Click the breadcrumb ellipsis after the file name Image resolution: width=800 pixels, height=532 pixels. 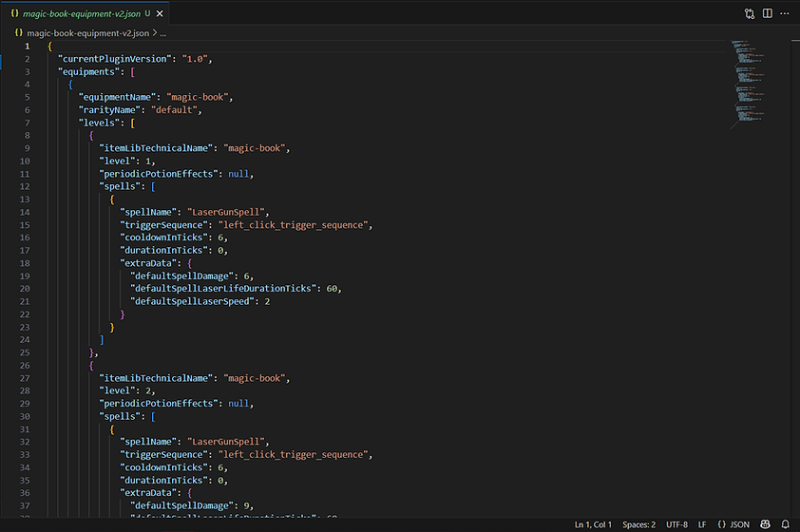click(162, 32)
